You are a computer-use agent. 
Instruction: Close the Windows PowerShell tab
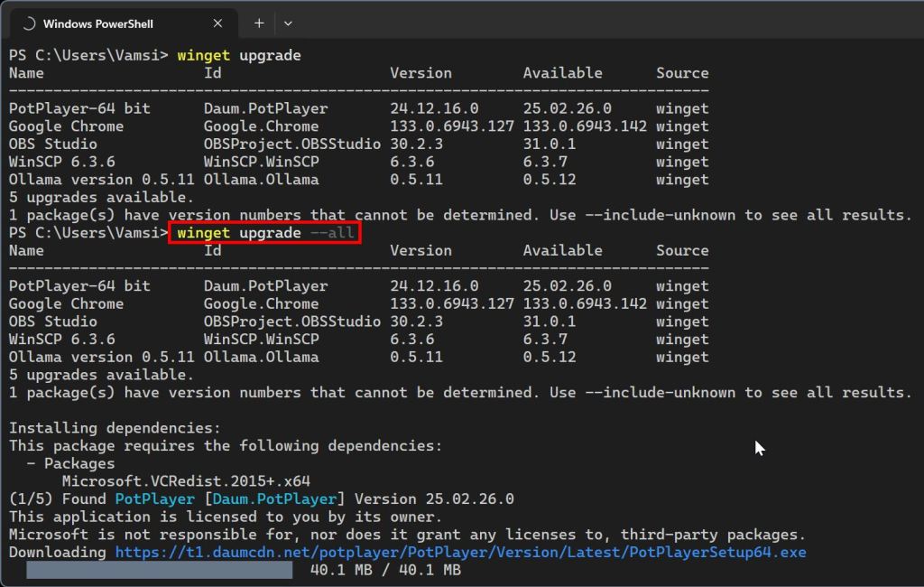pos(217,23)
